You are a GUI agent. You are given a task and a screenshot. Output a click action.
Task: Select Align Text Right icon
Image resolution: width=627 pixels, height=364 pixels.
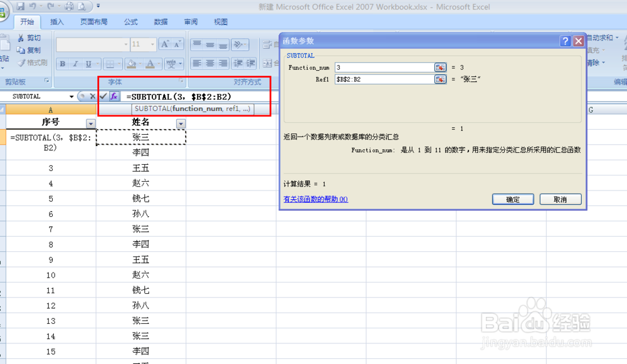pos(223,63)
